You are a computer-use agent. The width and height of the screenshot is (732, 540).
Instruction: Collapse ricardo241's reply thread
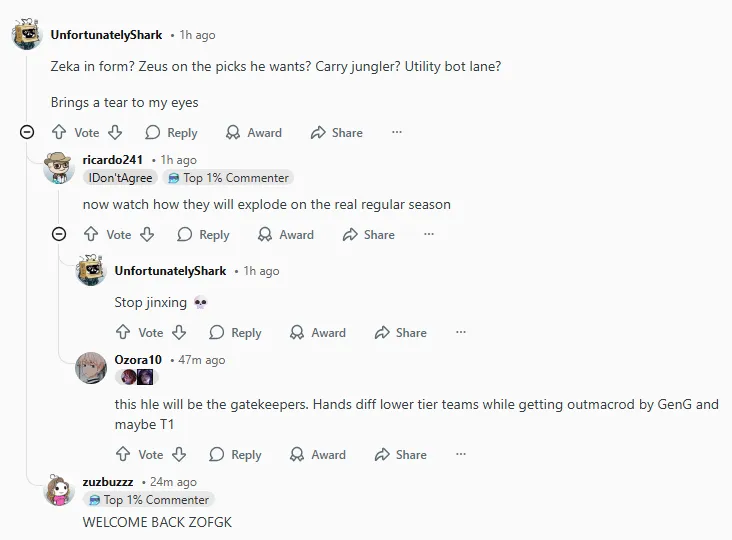[59, 234]
